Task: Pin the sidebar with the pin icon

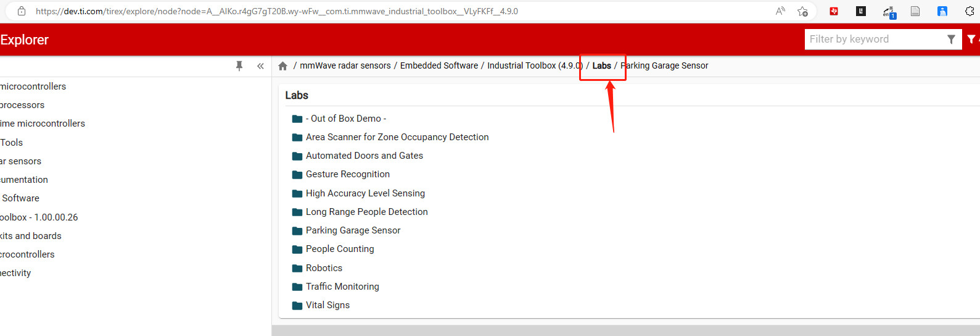Action: tap(239, 65)
